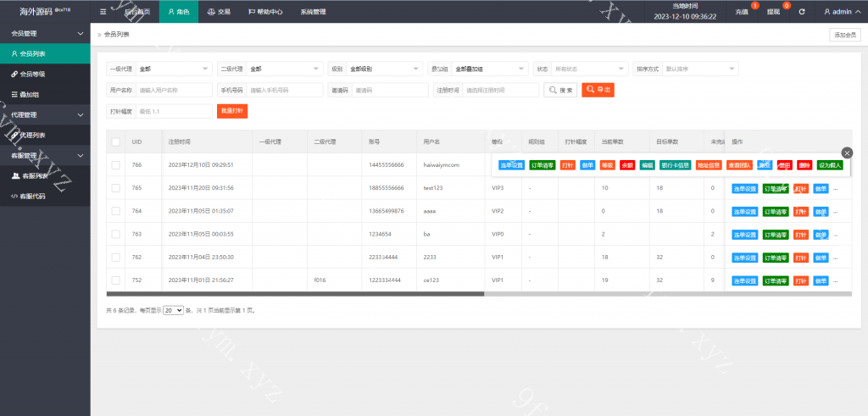This screenshot has height=416, width=868.
Task: Open the 排序方式 dropdown
Action: coord(700,69)
